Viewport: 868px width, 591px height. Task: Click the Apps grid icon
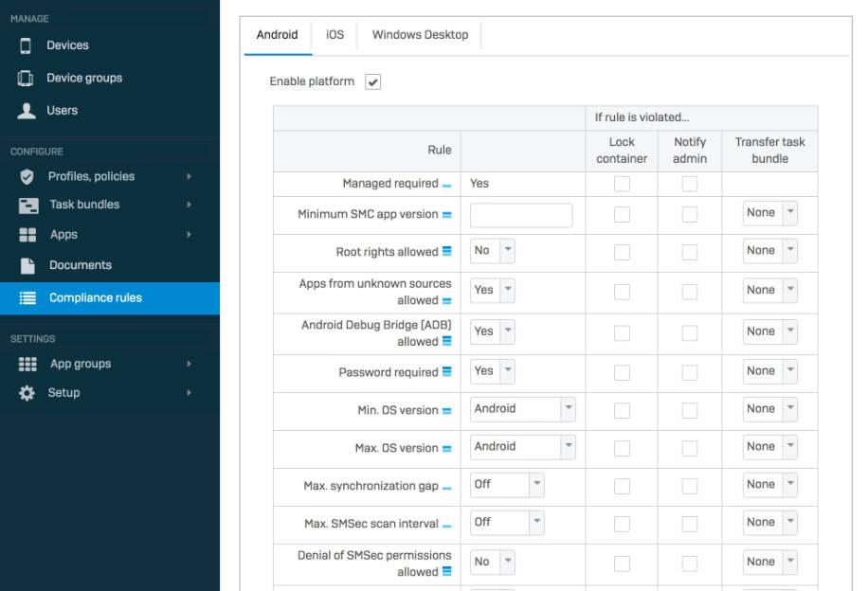(x=27, y=235)
